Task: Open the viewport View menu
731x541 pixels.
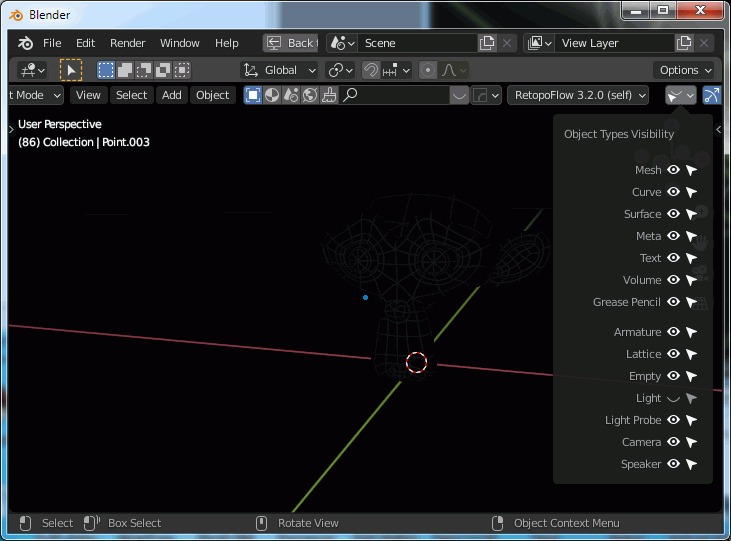Action: [x=88, y=95]
